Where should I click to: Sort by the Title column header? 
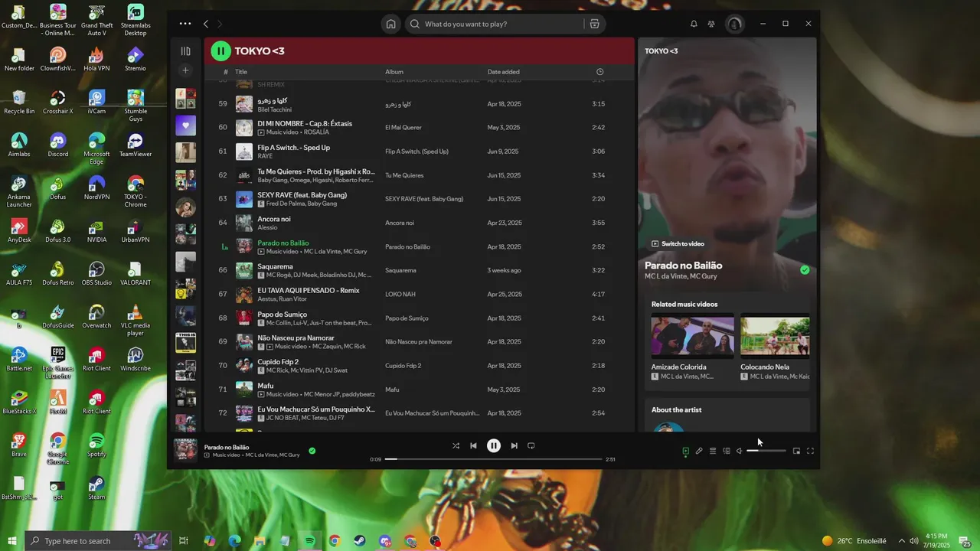[241, 72]
